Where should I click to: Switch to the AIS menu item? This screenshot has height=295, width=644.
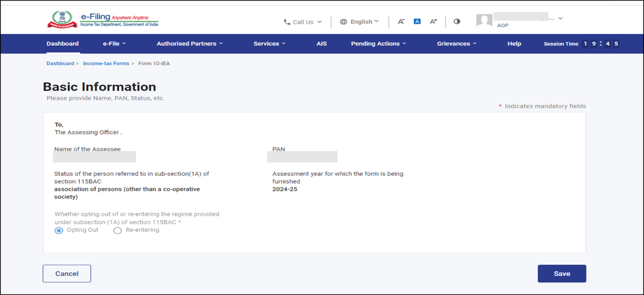click(x=321, y=44)
